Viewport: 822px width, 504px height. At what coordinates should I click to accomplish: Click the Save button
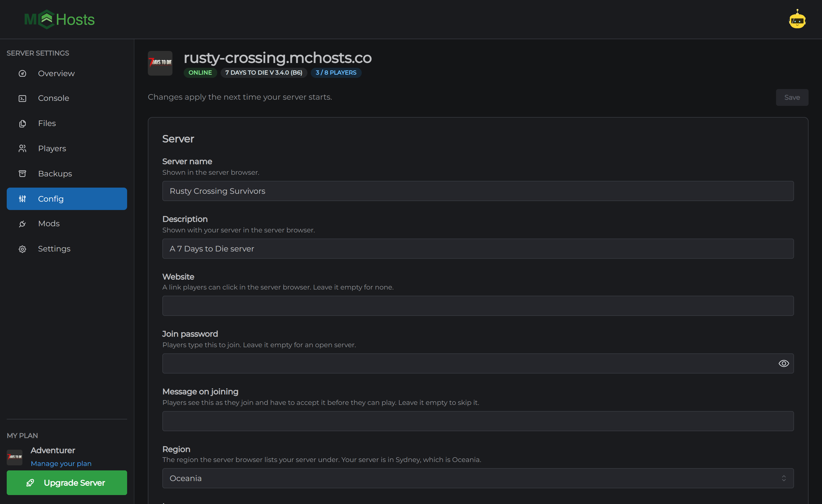[x=792, y=97]
